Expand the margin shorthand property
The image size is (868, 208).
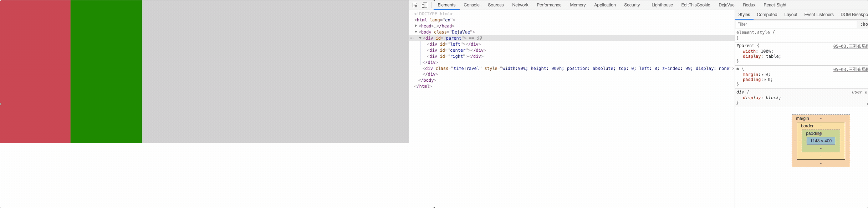762,75
